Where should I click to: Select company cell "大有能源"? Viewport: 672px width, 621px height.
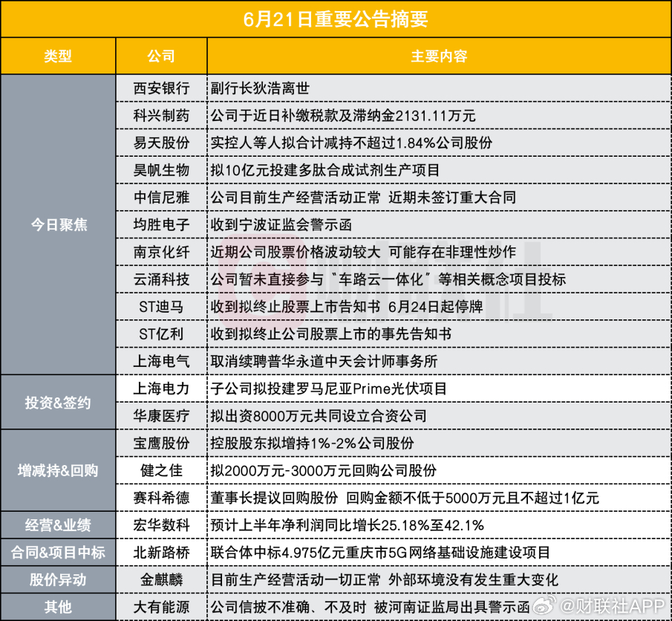click(x=162, y=607)
